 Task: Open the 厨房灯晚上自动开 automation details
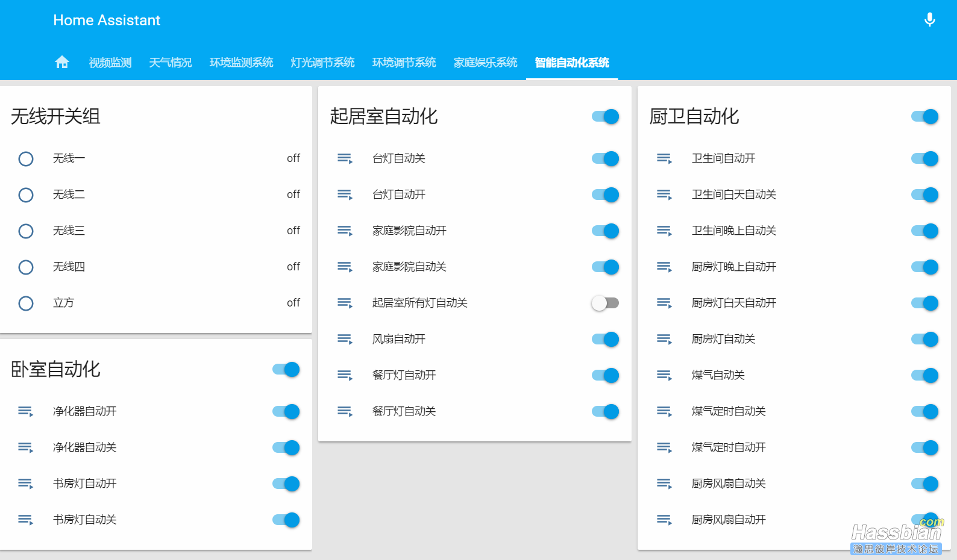[734, 267]
